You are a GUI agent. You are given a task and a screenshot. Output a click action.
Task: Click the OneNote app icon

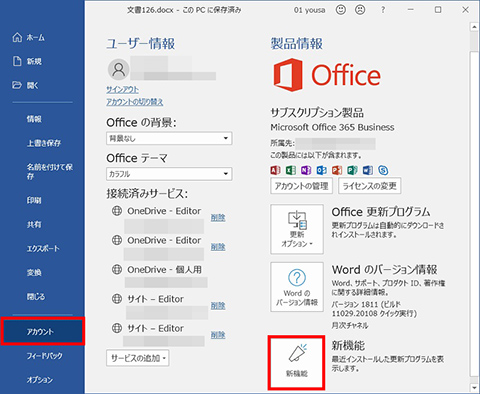(306, 170)
